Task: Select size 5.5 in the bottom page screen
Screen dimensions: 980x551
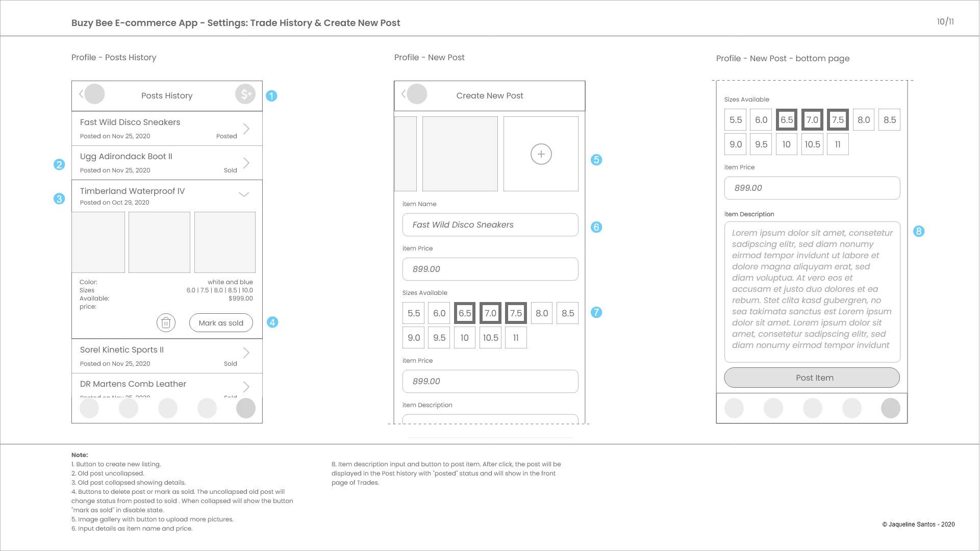Action: pyautogui.click(x=736, y=120)
